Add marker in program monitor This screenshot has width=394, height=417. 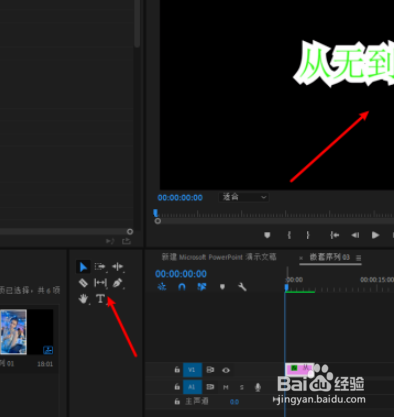267,235
